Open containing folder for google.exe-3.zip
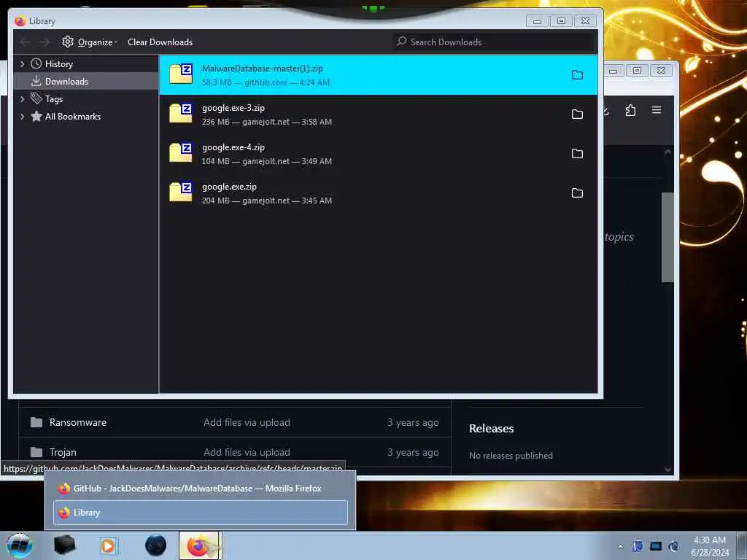 577,114
